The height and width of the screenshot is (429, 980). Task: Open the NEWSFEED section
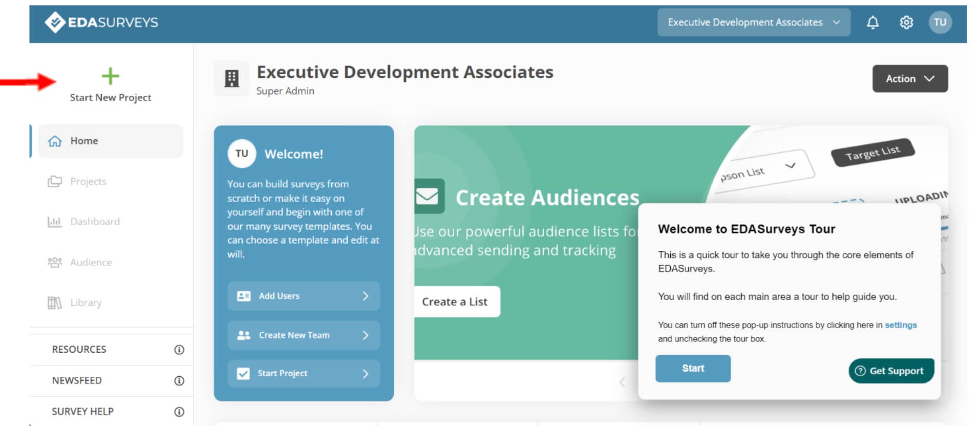[x=111, y=381]
